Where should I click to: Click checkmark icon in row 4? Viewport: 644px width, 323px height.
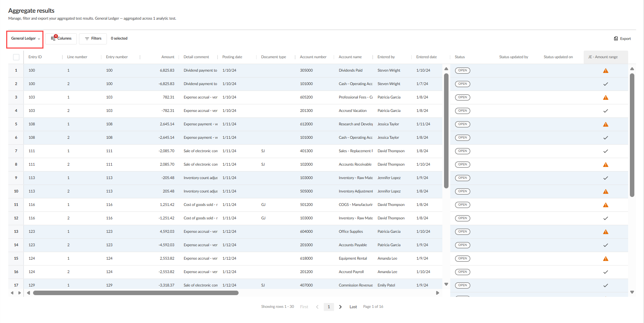(x=605, y=111)
